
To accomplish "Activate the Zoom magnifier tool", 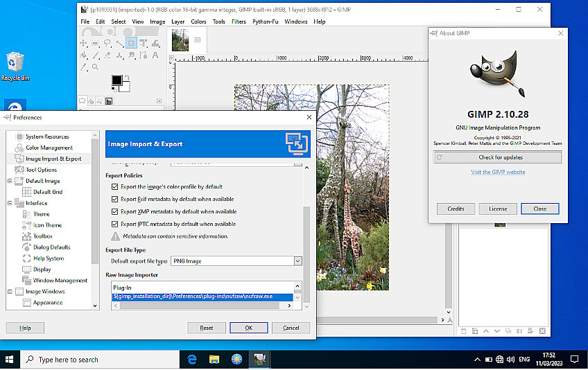I will pyautogui.click(x=95, y=67).
